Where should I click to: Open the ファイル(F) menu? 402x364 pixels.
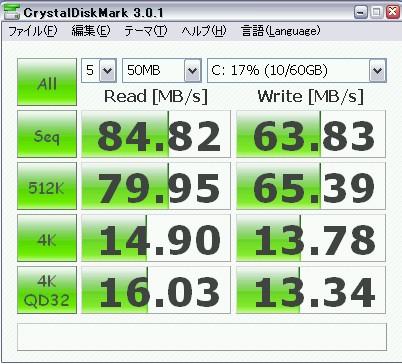coord(33,31)
